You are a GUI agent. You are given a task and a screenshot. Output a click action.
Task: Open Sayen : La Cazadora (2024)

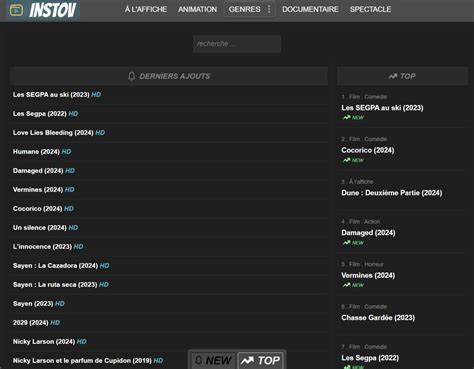click(55, 266)
